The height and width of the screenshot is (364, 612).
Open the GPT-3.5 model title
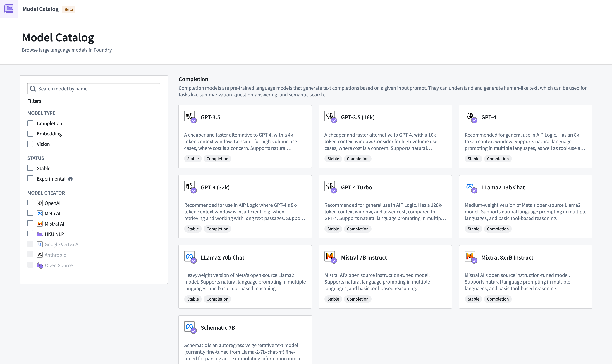pos(210,117)
